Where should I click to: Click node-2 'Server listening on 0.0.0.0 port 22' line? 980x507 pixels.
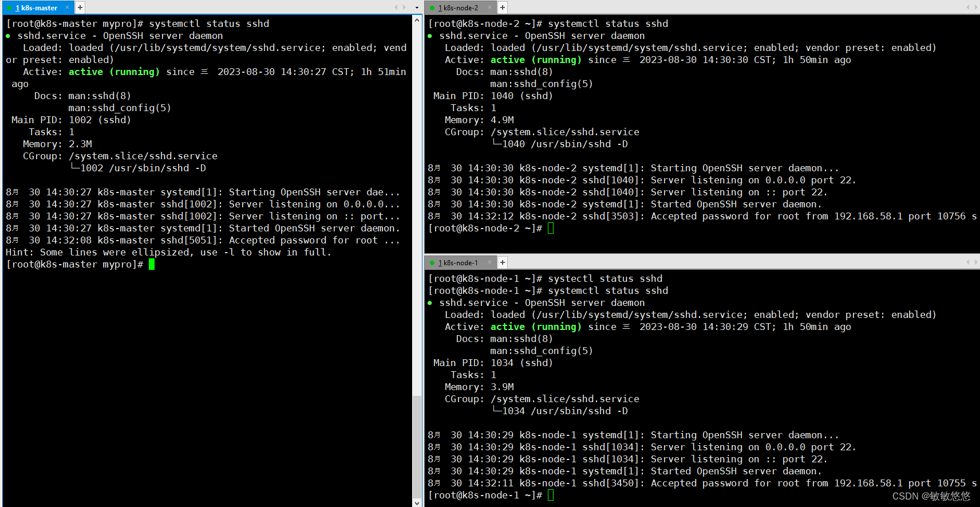642,180
